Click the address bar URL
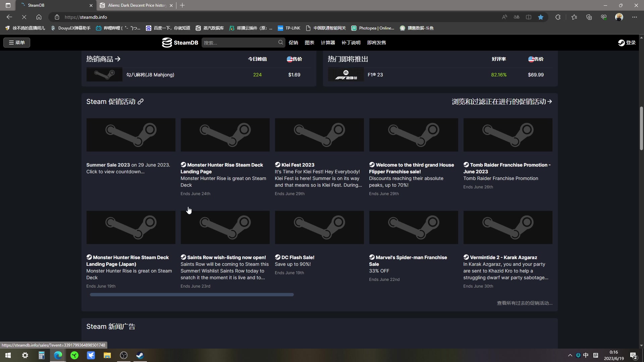The width and height of the screenshot is (644, 362). point(86,17)
